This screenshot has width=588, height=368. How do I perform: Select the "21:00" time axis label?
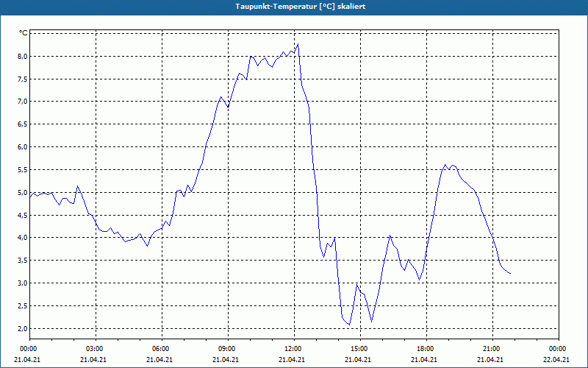[492, 349]
